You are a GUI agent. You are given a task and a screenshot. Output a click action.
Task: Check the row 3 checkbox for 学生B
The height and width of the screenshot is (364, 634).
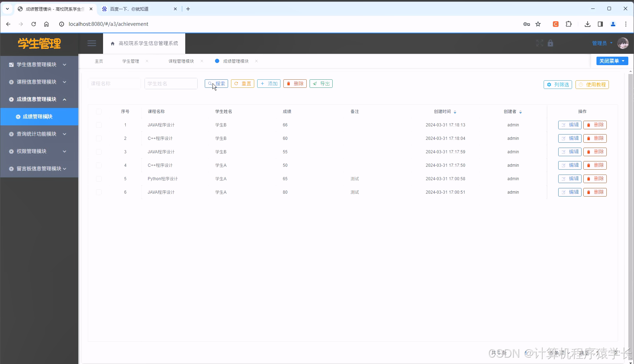pyautogui.click(x=98, y=152)
